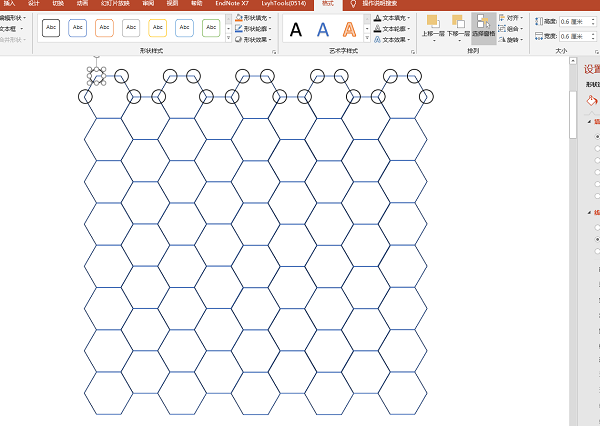Open the 组合 group menu
Screen dimensions: 600x426
pos(511,29)
